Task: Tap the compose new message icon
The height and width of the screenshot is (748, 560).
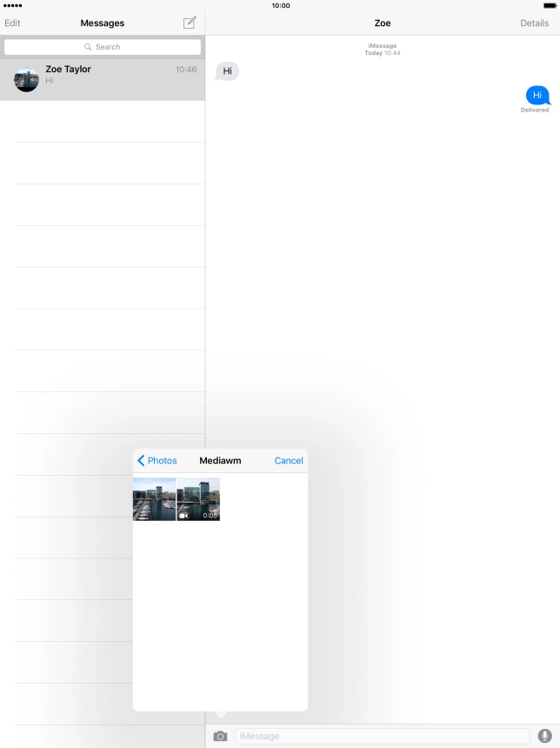Action: (x=190, y=23)
